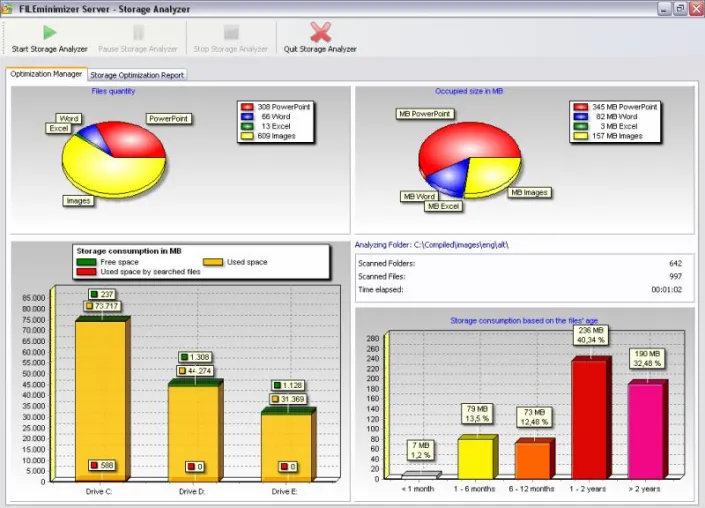Viewport: 705px width, 508px height.
Task: Switch to the Optimization Manager tab
Action: coord(46,74)
